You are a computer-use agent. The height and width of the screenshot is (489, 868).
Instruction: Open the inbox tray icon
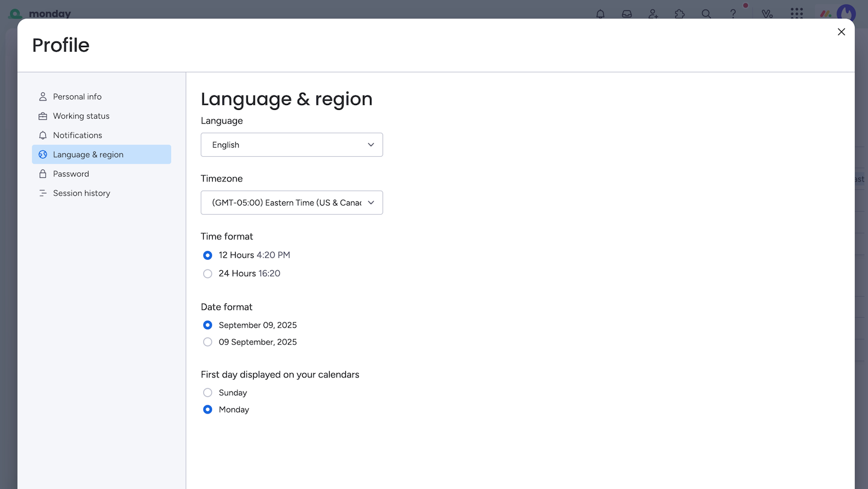coord(627,14)
